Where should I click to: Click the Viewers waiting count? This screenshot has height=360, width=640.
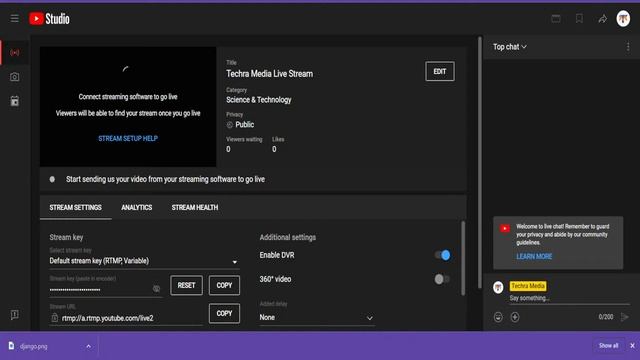click(x=228, y=149)
